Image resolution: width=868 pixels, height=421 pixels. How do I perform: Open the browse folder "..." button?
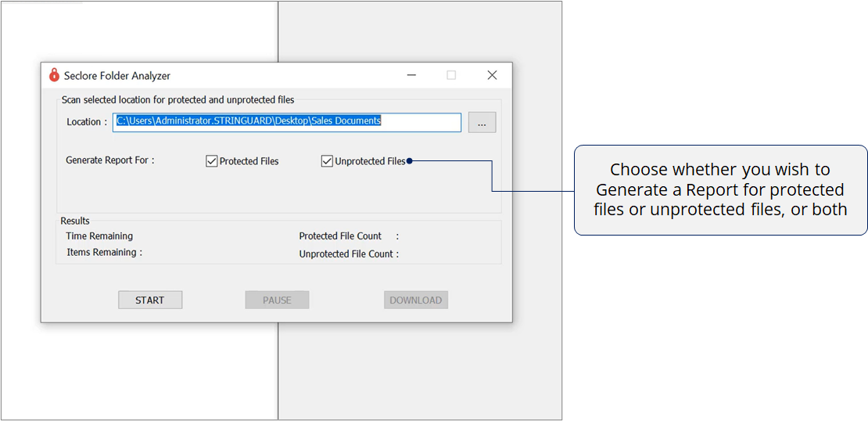[482, 122]
